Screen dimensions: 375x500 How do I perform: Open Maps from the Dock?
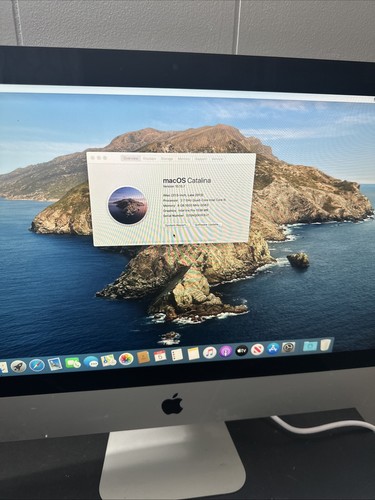(108, 360)
